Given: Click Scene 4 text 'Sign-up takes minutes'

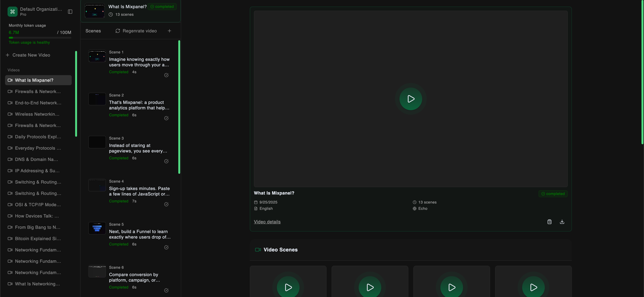Looking at the screenshot, I should pos(139,191).
